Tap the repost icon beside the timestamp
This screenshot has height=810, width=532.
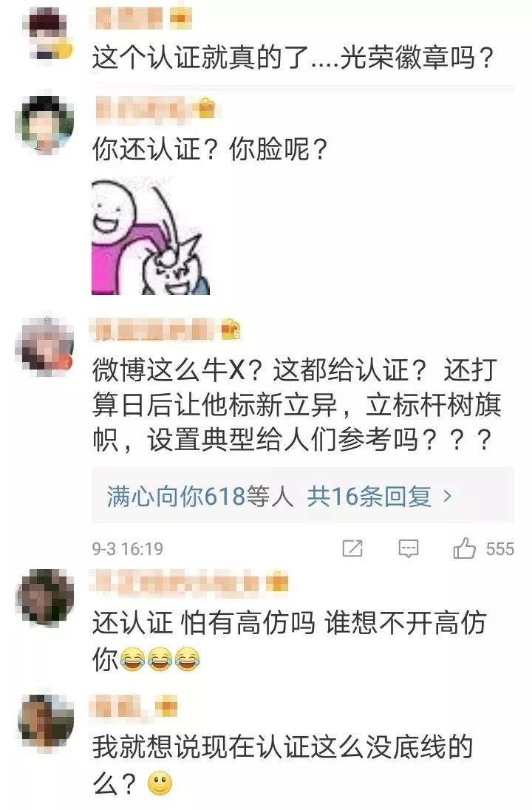coord(352,548)
